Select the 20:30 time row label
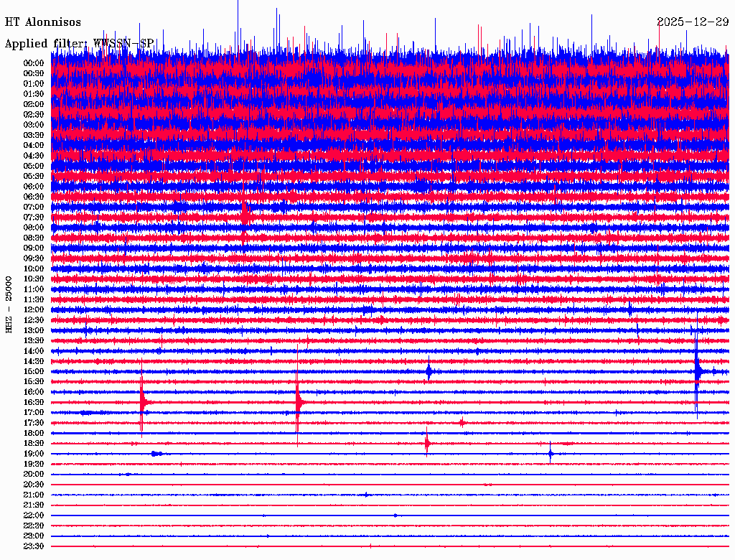 pos(34,485)
